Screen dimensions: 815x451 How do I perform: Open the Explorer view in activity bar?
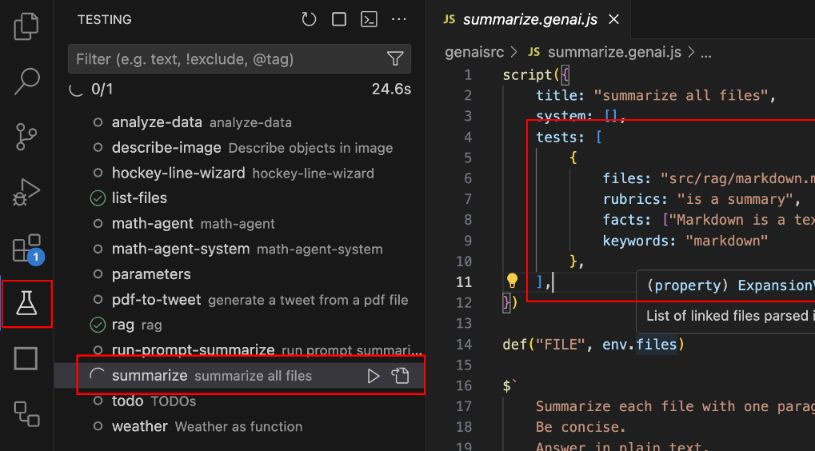(25, 26)
